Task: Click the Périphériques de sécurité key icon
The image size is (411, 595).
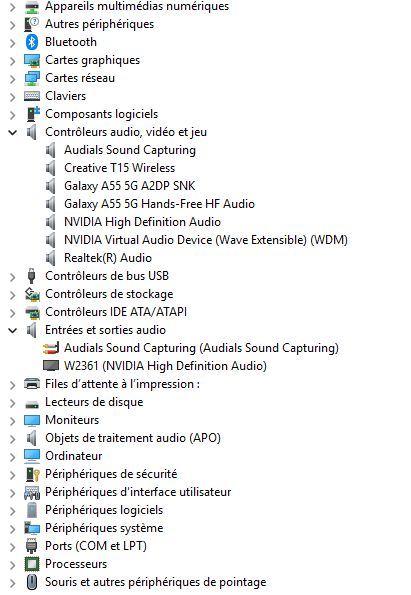Action: click(32, 474)
